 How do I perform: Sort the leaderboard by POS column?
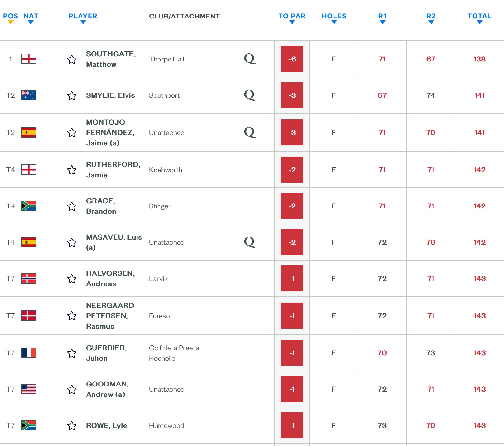click(10, 17)
